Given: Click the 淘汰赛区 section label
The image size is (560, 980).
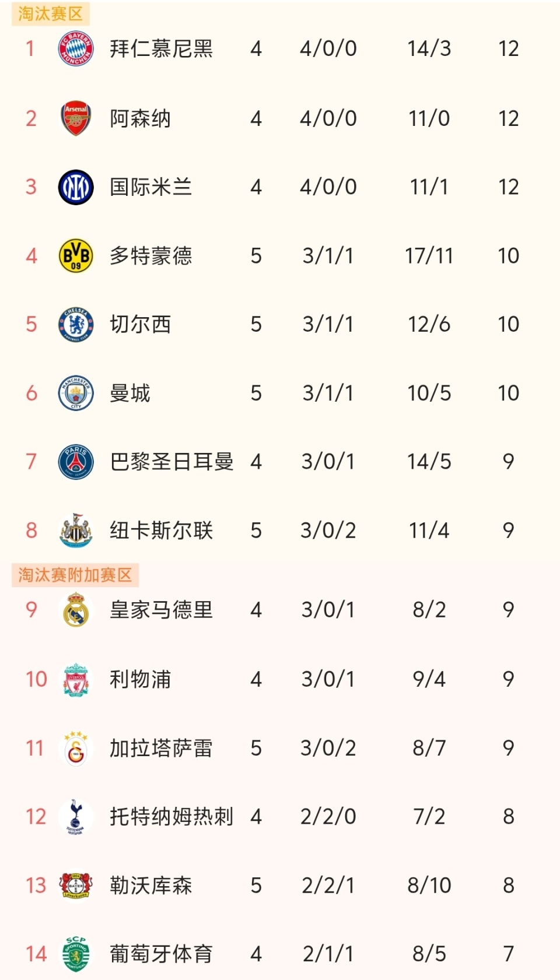Looking at the screenshot, I should click(x=50, y=13).
